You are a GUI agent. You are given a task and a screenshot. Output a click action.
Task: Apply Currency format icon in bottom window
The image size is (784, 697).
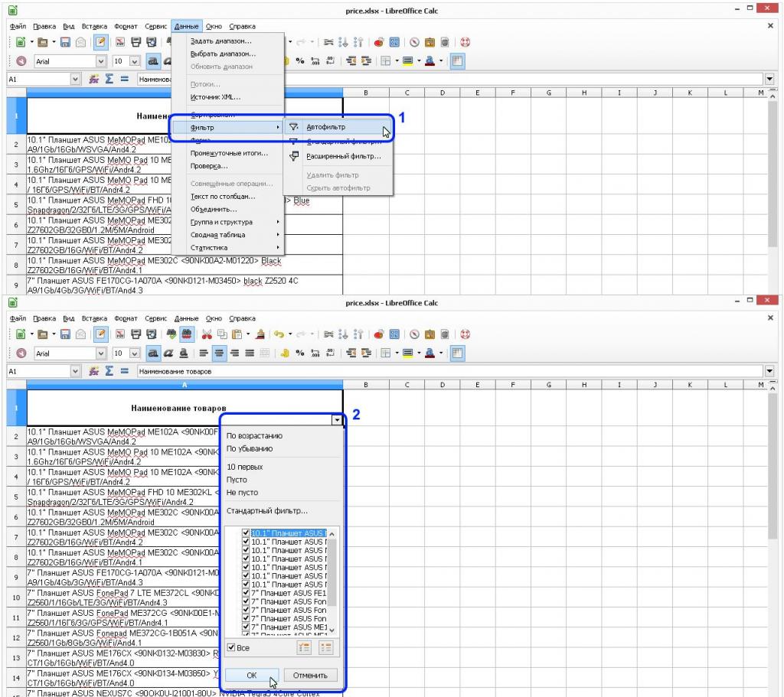point(285,353)
